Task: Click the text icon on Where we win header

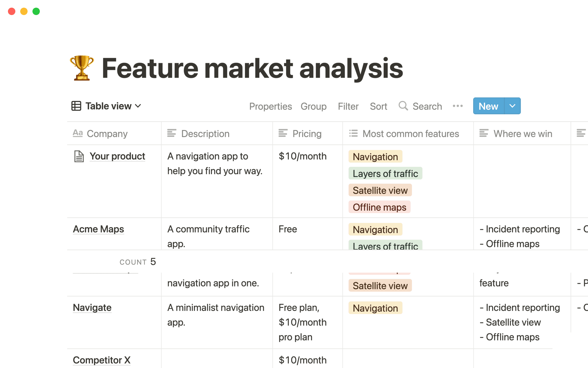Action: (484, 133)
